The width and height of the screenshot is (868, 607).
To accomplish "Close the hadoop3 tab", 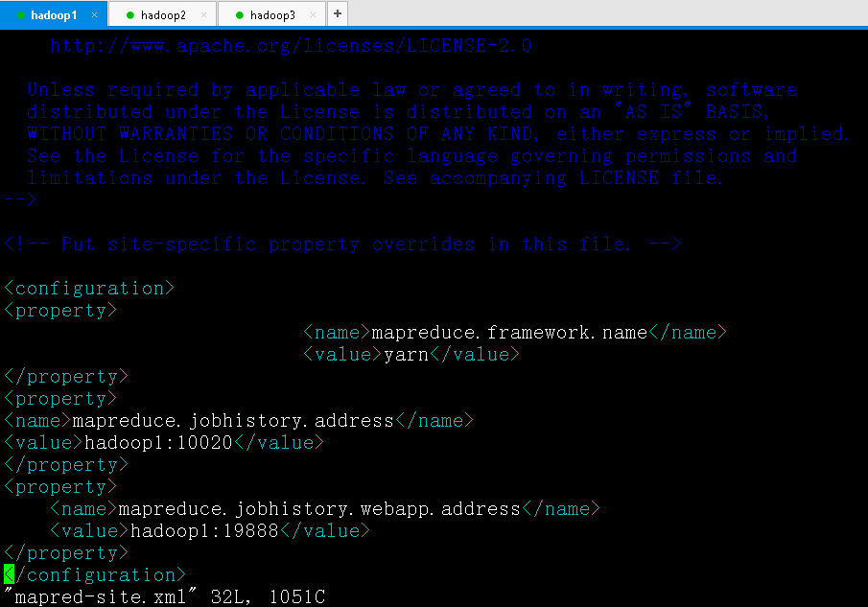I will (x=313, y=15).
